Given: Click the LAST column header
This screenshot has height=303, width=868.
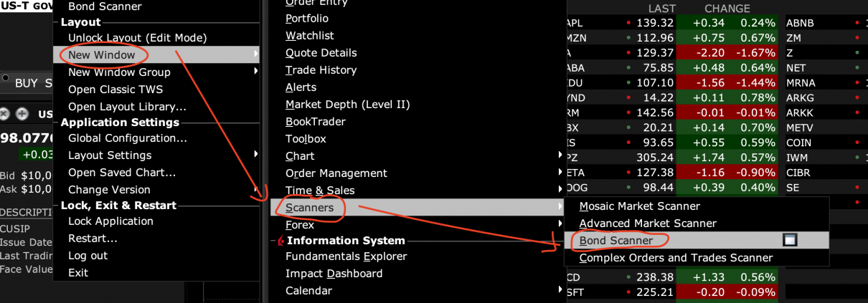Looking at the screenshot, I should pos(661,9).
